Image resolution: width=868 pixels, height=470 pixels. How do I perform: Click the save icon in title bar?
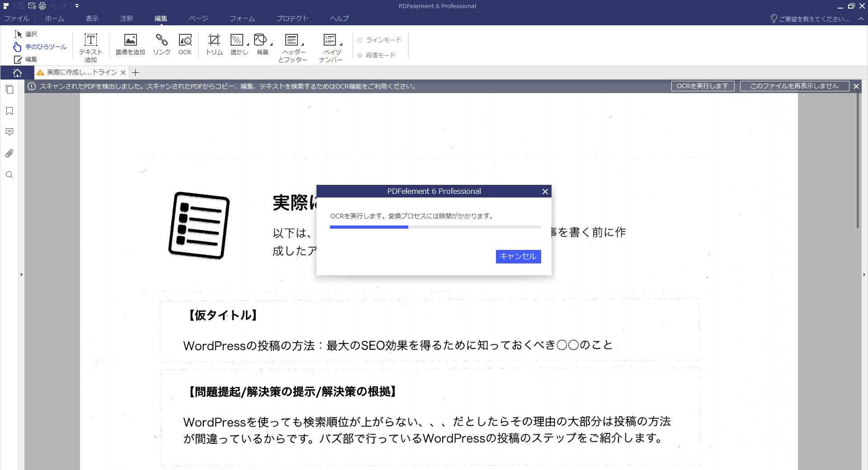coord(21,6)
